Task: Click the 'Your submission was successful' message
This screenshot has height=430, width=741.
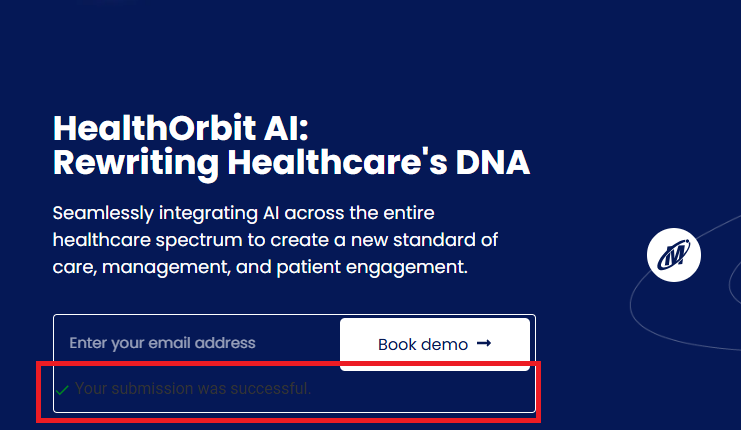Action: click(192, 388)
